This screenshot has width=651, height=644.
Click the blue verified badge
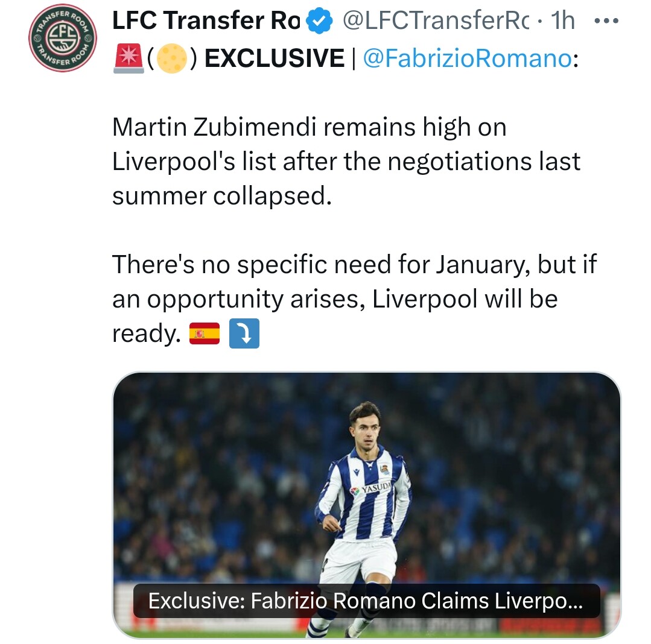[x=319, y=21]
